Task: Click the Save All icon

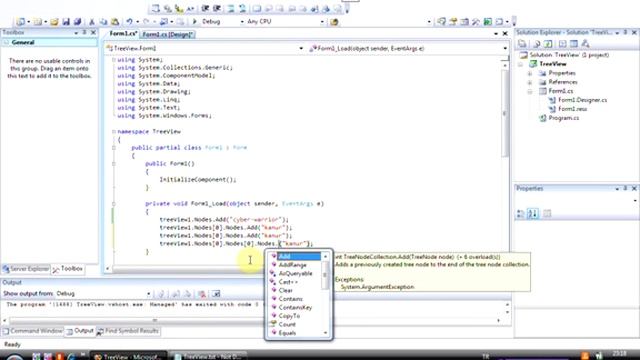Action: pos(77,22)
